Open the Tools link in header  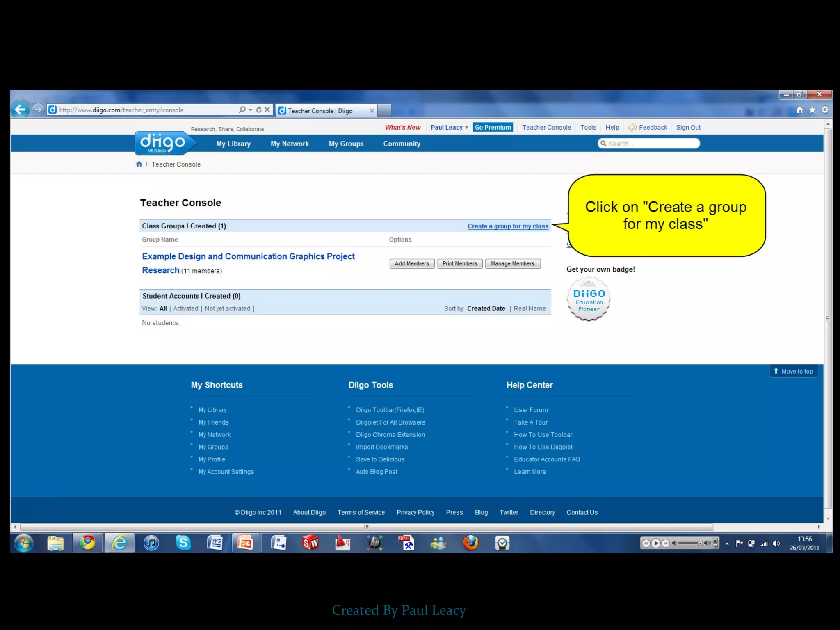[588, 127]
